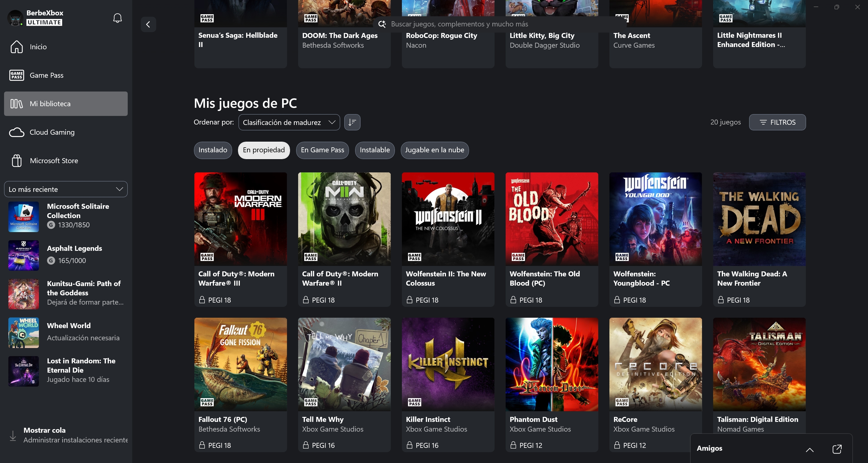Click Game Pass badge on Wolfenstein Youngblood
The height and width of the screenshot is (463, 868).
pyautogui.click(x=622, y=257)
